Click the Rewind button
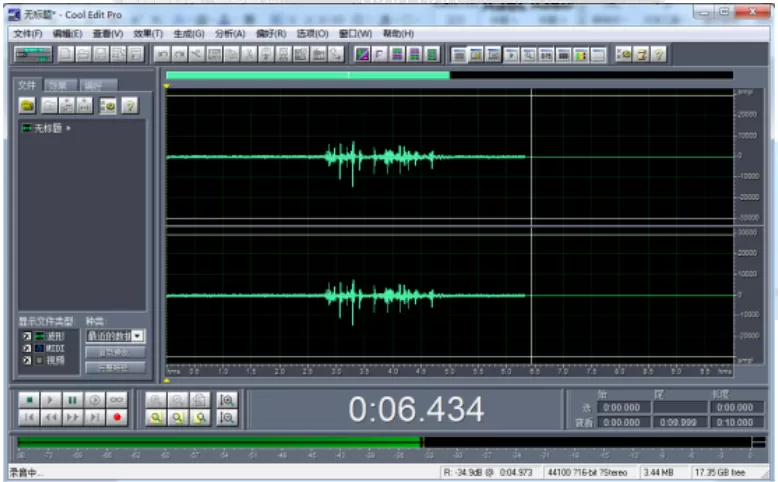The image size is (778, 482). (x=50, y=417)
